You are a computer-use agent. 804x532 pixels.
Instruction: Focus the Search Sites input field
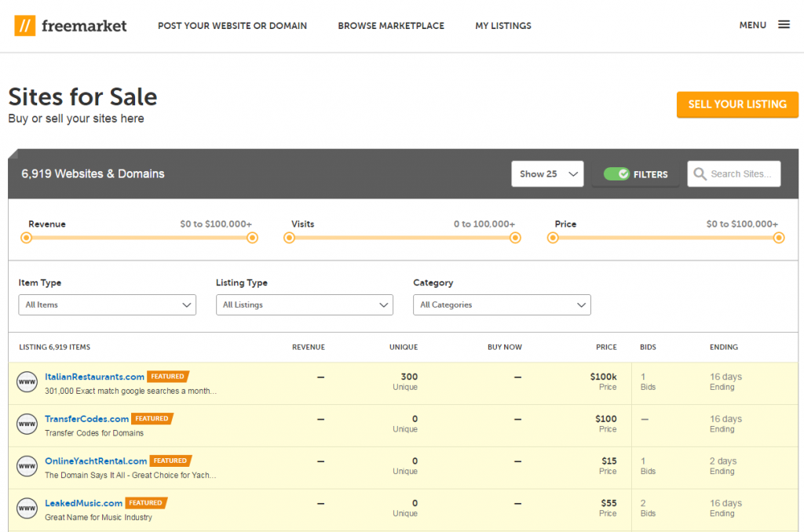734,173
